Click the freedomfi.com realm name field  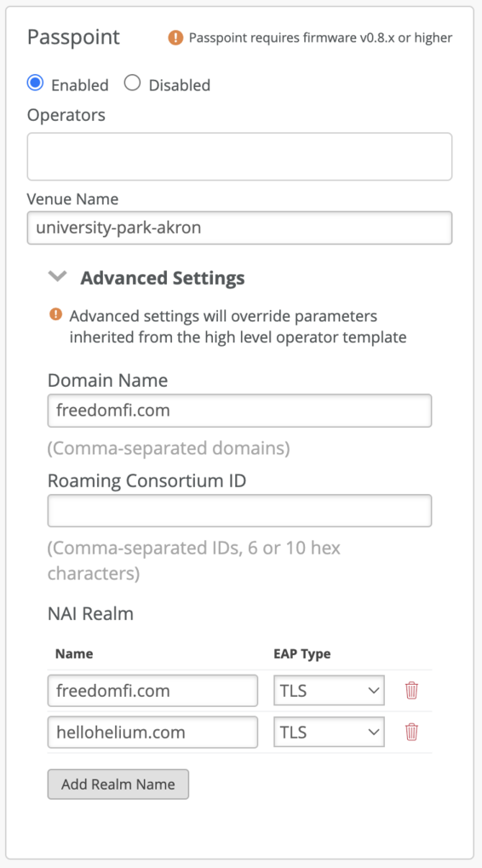coord(152,690)
